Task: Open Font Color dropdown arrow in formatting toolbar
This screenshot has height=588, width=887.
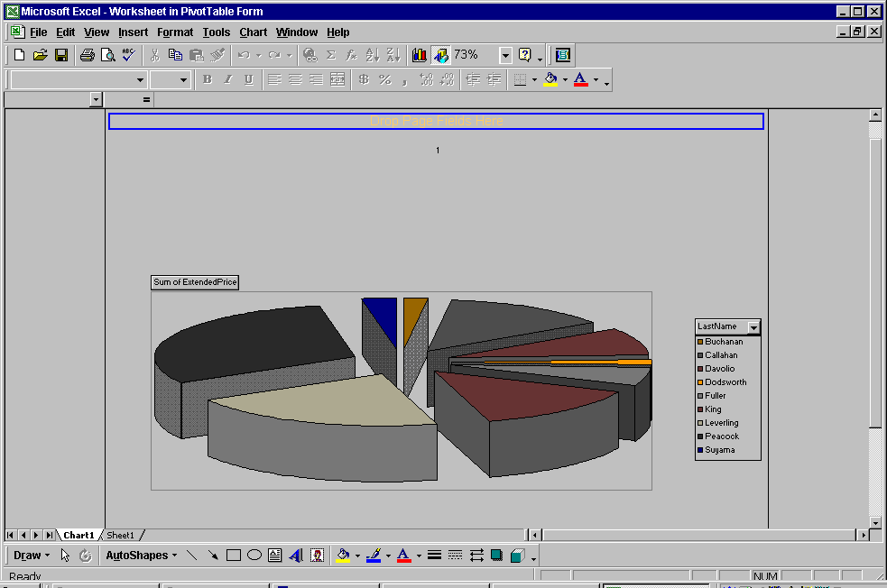Action: (x=596, y=79)
